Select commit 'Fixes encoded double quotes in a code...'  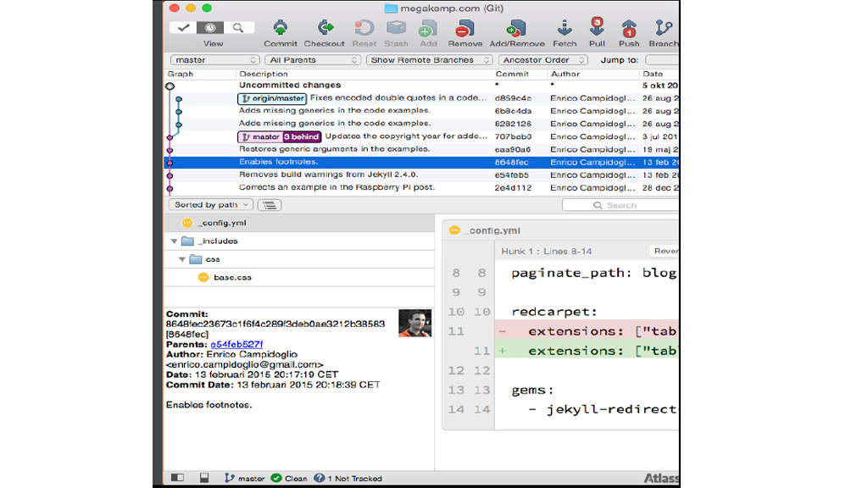click(x=422, y=98)
